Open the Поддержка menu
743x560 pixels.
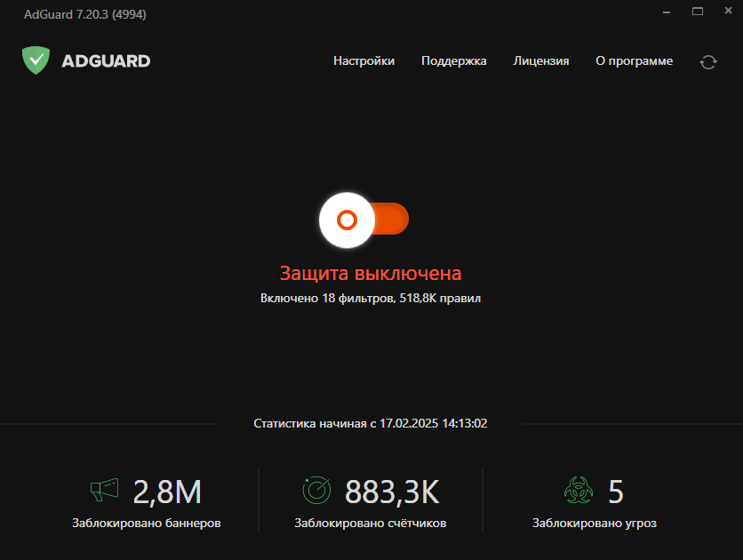tap(453, 61)
